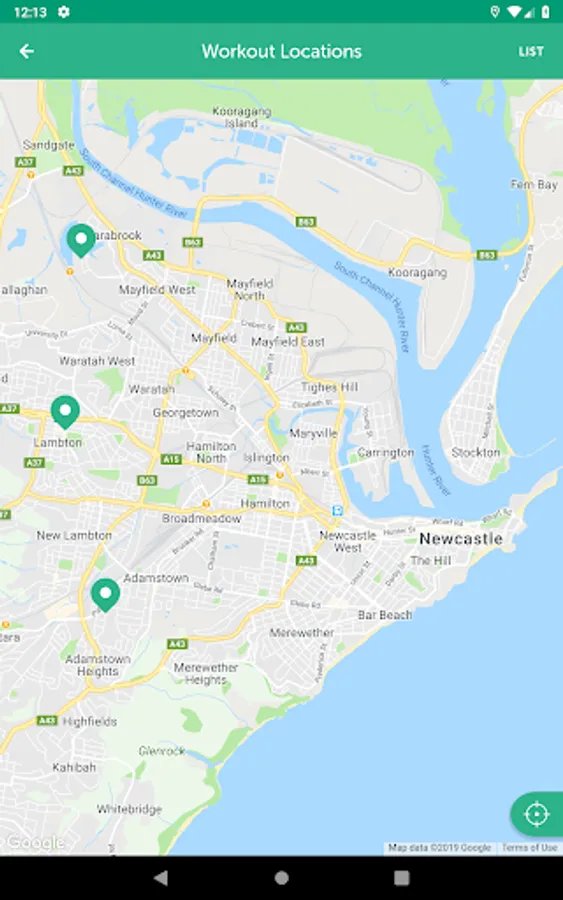Select the workout pin above Lambton
This screenshot has width=563, height=900.
65,412
